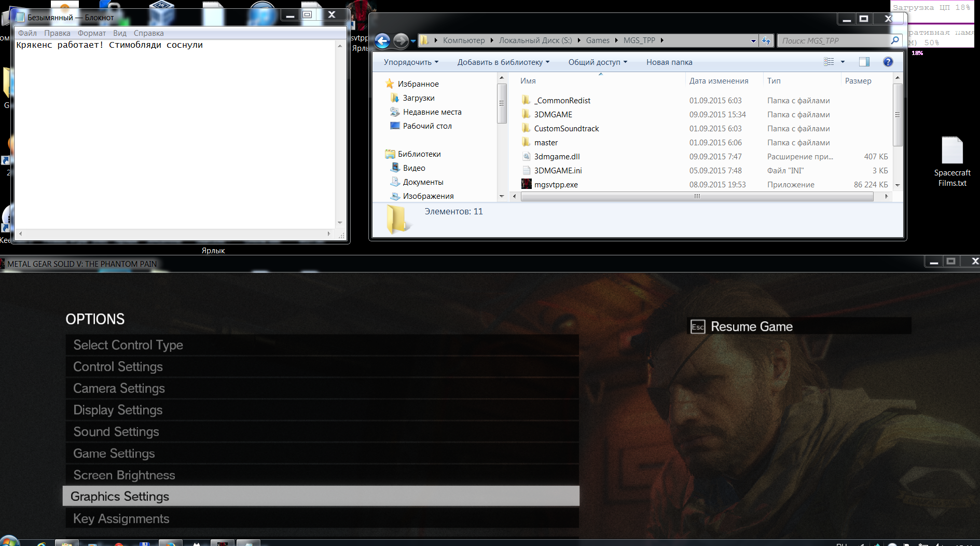Open the Формат menu in Notepad
The height and width of the screenshot is (546, 980).
pos(92,33)
